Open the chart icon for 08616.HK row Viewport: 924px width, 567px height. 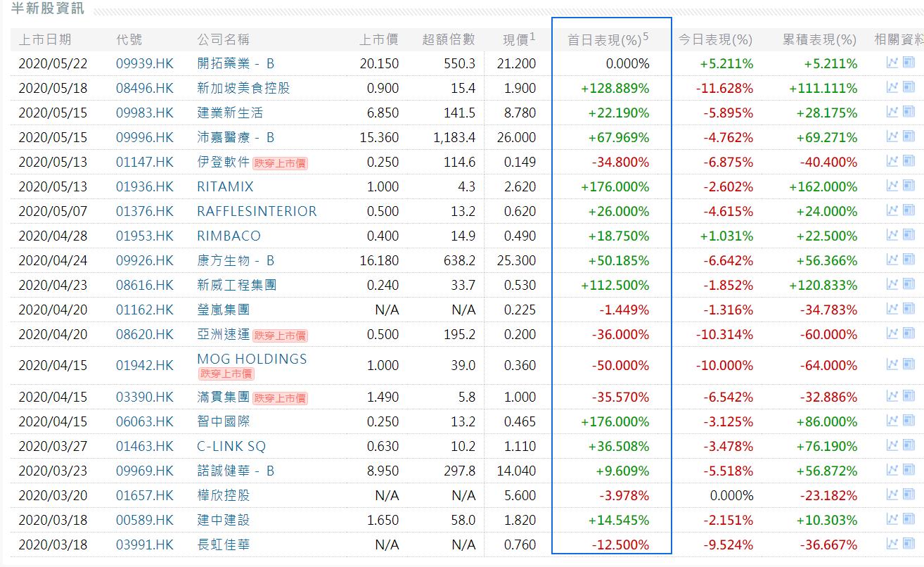(892, 284)
